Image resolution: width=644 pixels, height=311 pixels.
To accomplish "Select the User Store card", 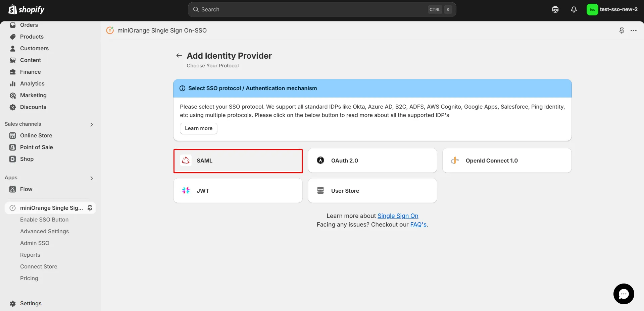I will [x=373, y=191].
